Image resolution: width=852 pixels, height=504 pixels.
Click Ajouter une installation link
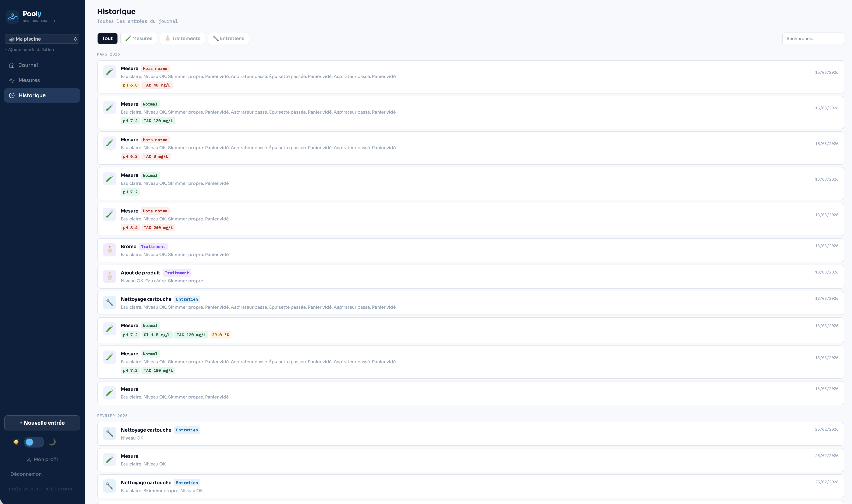tap(30, 50)
